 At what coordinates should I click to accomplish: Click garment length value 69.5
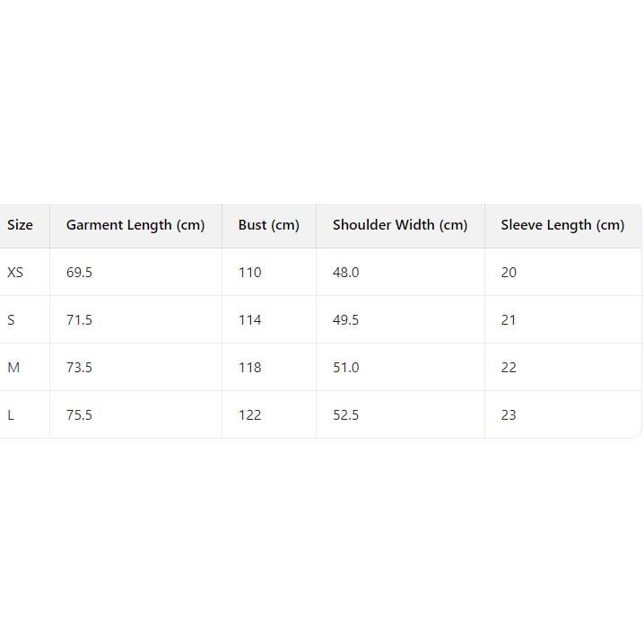pyautogui.click(x=79, y=273)
